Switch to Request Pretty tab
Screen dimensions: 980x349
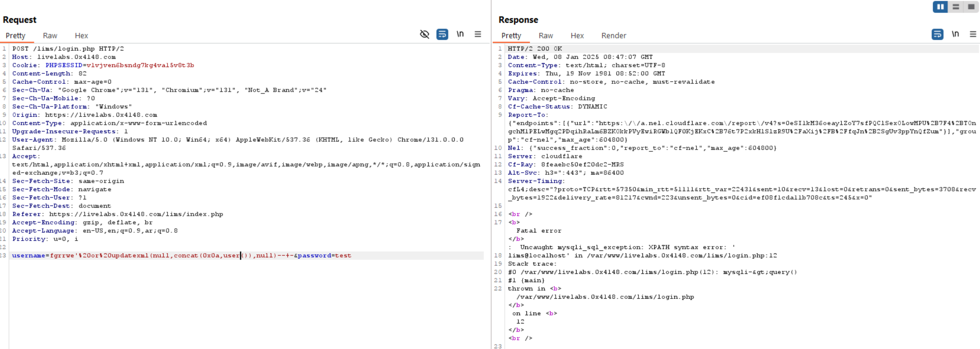(15, 35)
